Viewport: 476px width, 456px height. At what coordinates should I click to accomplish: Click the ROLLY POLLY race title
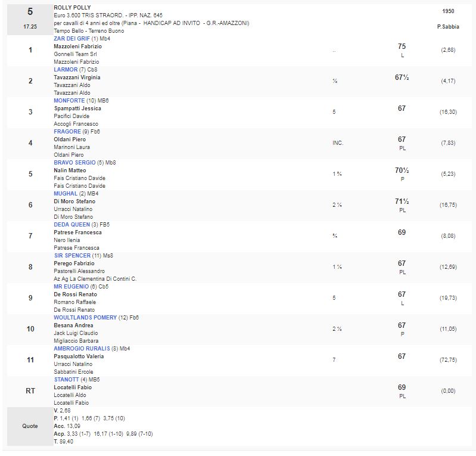pyautogui.click(x=71, y=7)
